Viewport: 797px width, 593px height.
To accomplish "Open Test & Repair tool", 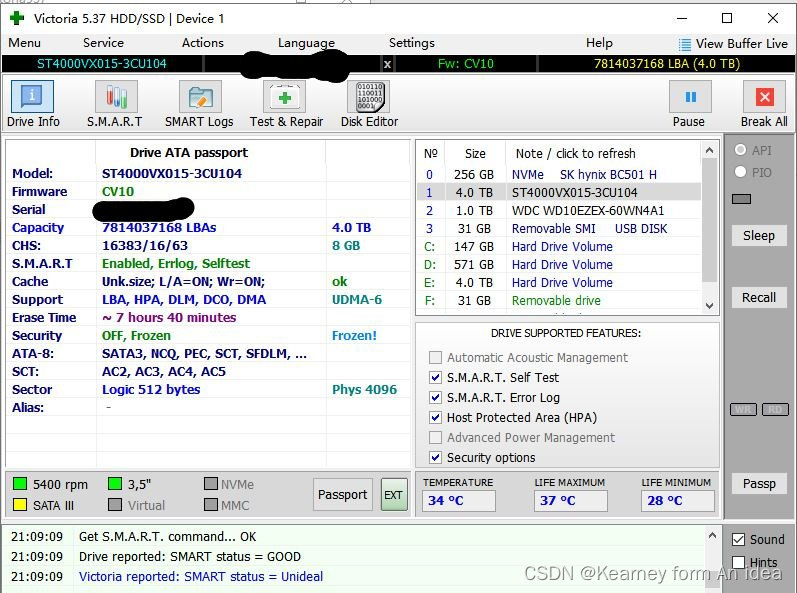I will point(285,104).
